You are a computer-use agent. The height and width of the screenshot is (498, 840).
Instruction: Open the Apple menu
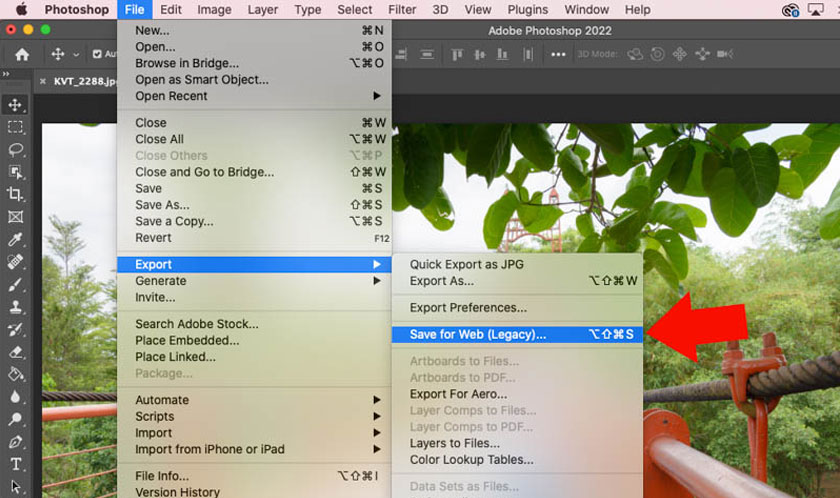pos(20,9)
